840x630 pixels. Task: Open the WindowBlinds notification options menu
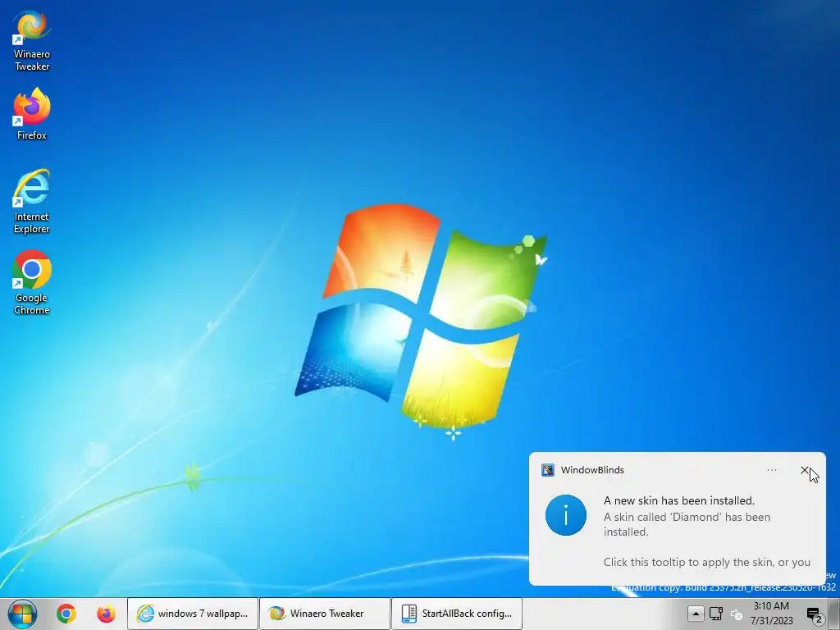(772, 470)
